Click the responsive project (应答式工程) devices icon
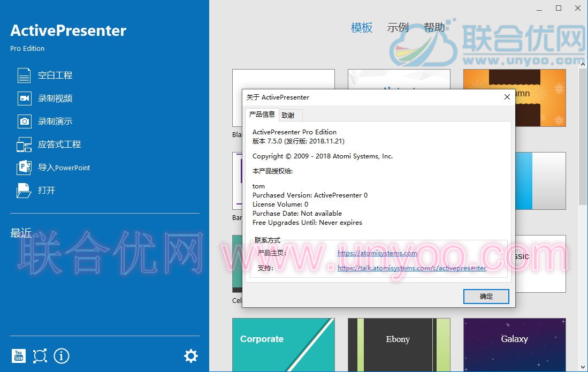 point(25,145)
